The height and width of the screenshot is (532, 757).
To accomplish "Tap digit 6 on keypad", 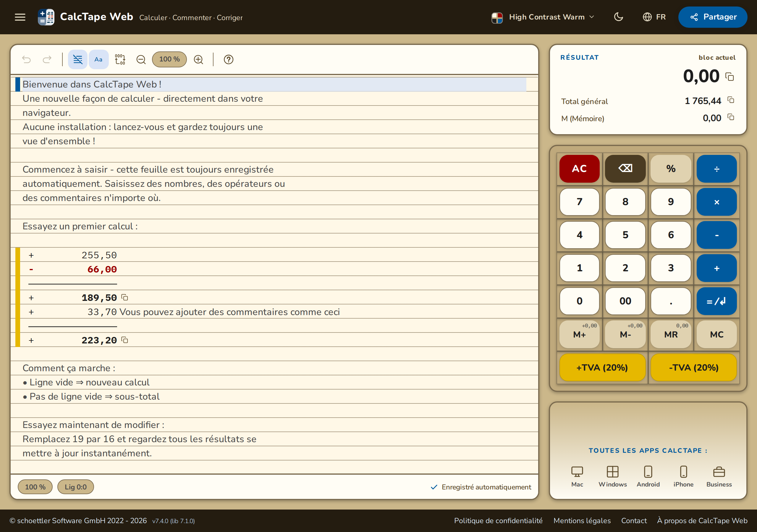I will click(671, 235).
